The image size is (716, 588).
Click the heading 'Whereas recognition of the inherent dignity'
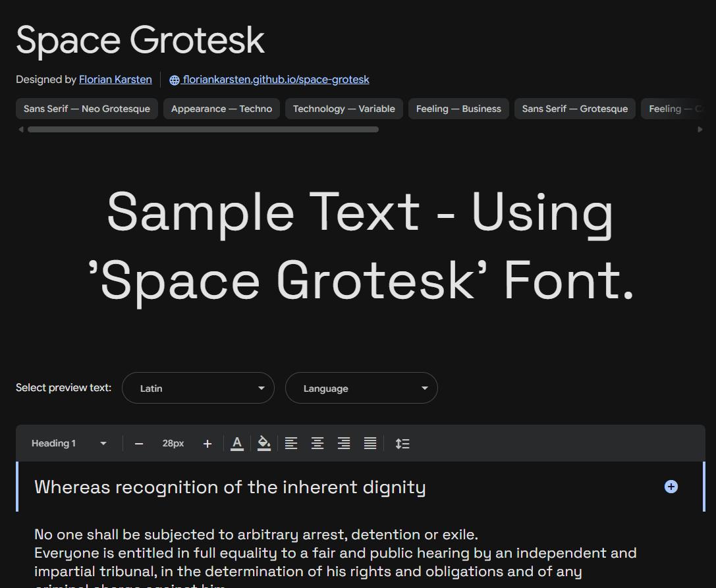(x=230, y=487)
